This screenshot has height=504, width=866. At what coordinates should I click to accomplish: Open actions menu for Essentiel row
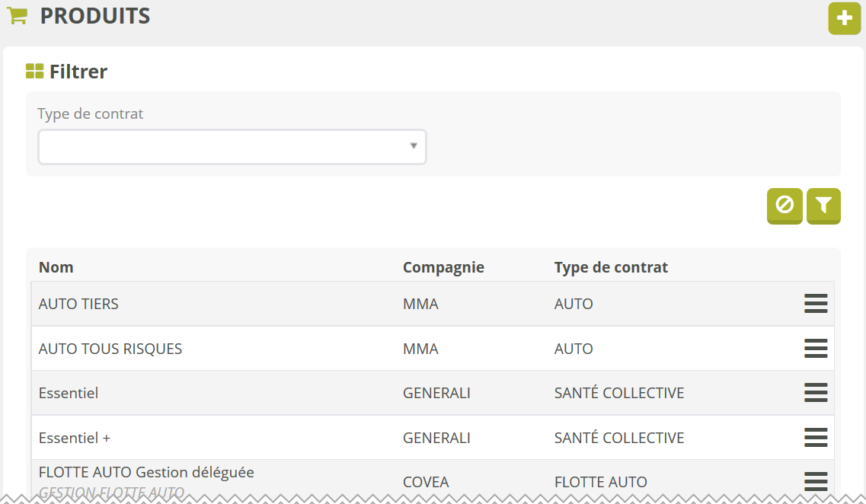(816, 393)
